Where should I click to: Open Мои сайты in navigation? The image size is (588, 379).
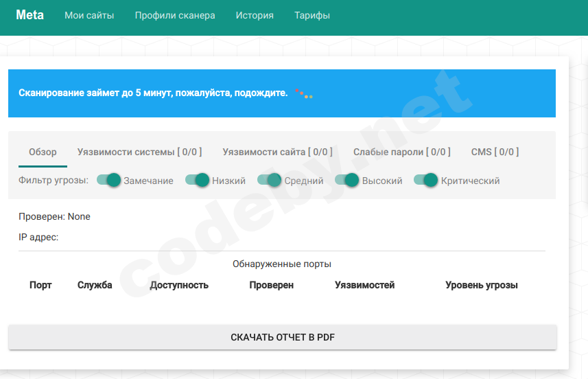[x=89, y=15]
